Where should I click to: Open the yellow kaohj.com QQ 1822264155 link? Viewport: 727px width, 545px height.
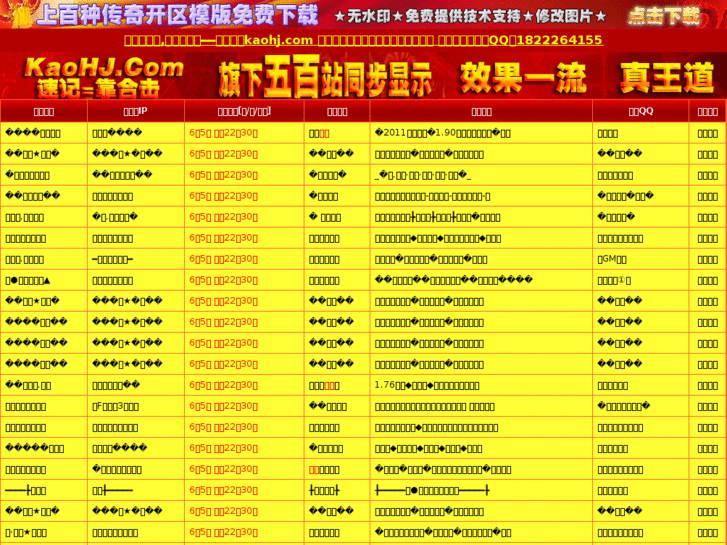tap(363, 40)
